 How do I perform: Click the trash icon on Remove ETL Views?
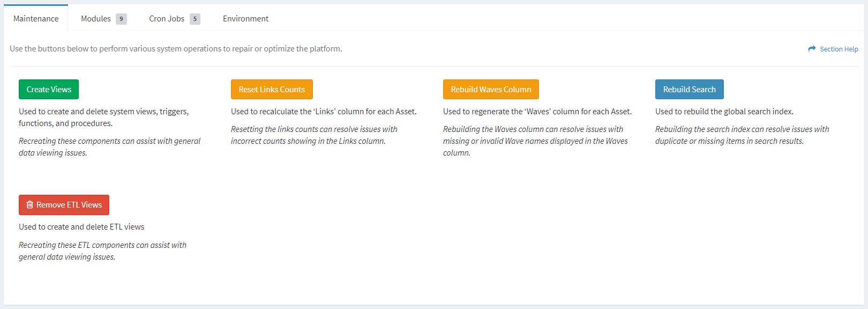(29, 204)
